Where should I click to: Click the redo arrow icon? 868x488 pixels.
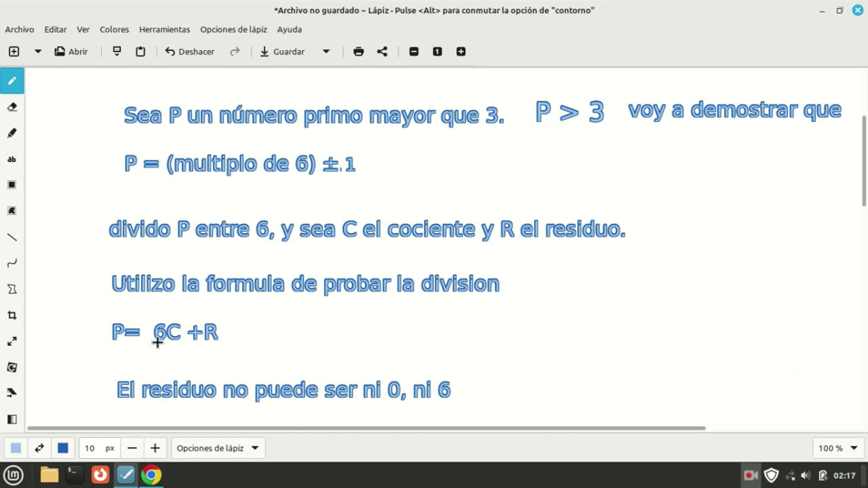[235, 52]
